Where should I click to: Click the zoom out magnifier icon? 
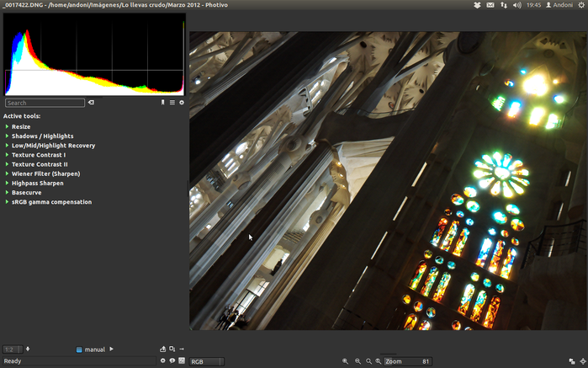coord(358,361)
